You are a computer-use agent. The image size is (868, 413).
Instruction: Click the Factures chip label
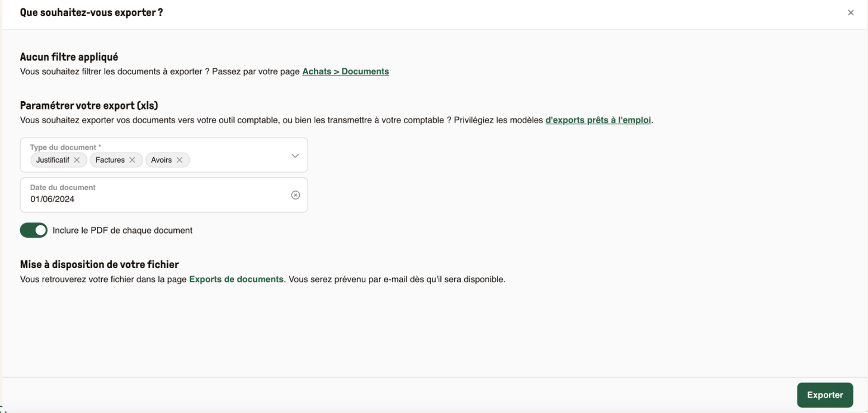[x=110, y=160]
